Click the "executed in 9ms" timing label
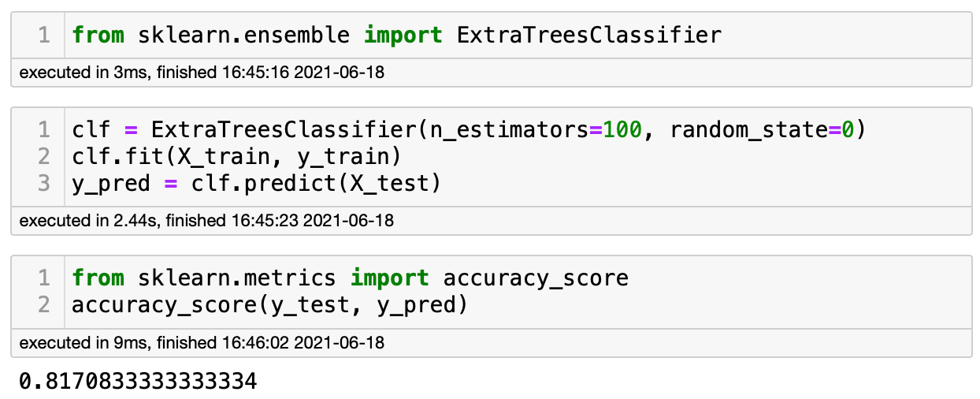The height and width of the screenshot is (399, 980). coord(201,343)
